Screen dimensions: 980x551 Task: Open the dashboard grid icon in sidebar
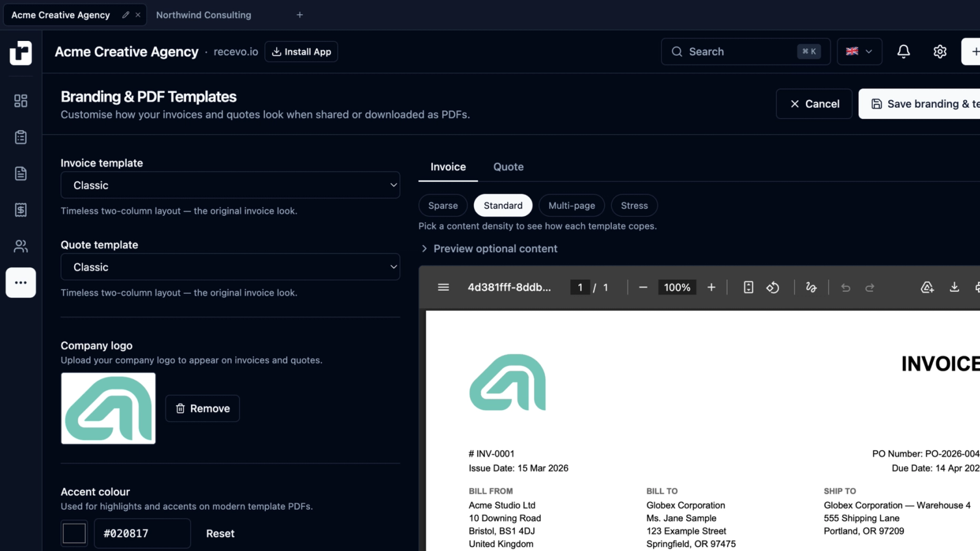(21, 100)
